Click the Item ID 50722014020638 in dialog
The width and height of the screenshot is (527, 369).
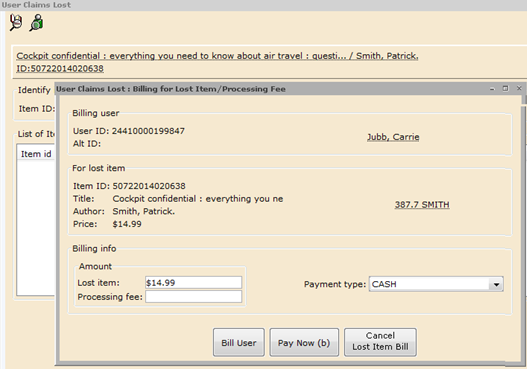pos(129,186)
